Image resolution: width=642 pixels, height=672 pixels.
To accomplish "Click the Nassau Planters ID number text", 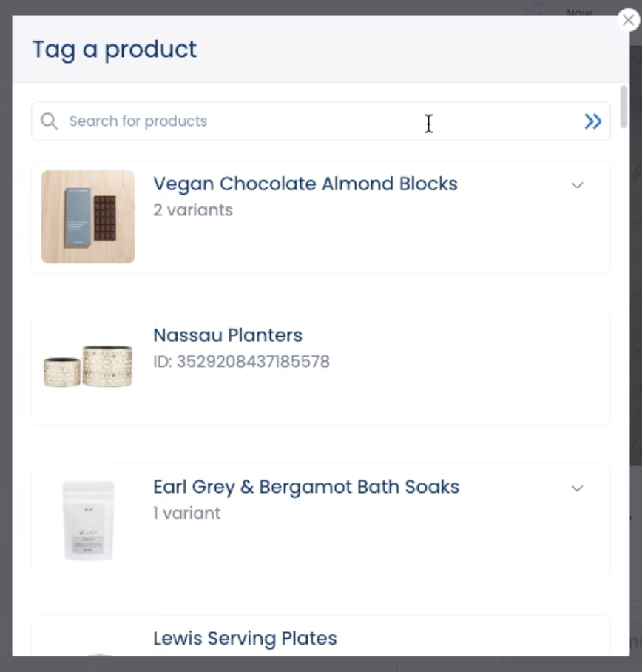I will (x=242, y=362).
